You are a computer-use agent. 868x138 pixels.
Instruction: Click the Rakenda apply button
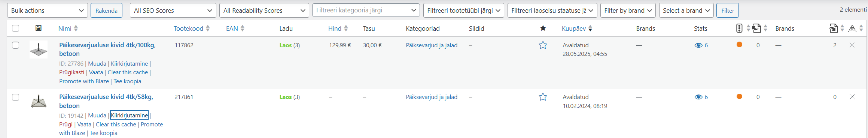click(106, 10)
